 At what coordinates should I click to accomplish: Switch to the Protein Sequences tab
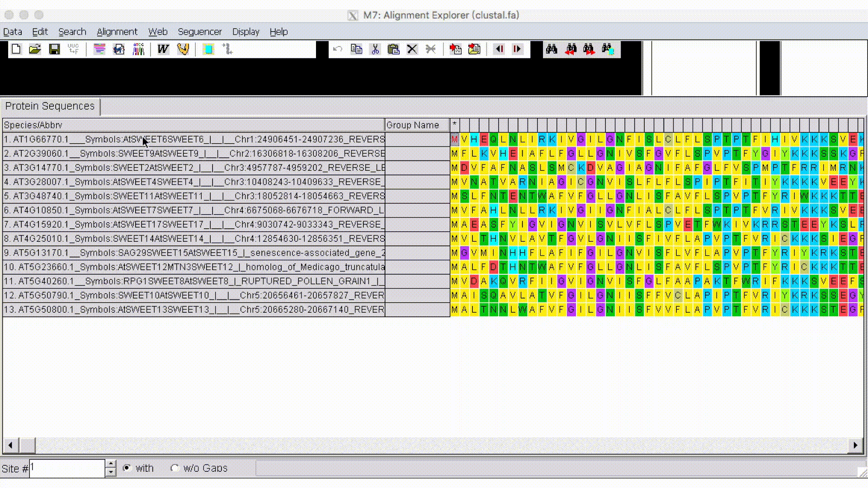tap(50, 106)
